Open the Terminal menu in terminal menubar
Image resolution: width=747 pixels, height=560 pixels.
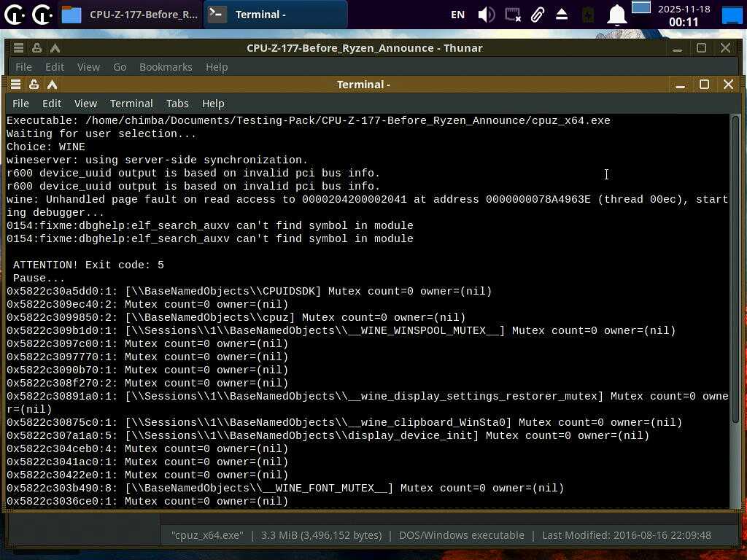(131, 104)
